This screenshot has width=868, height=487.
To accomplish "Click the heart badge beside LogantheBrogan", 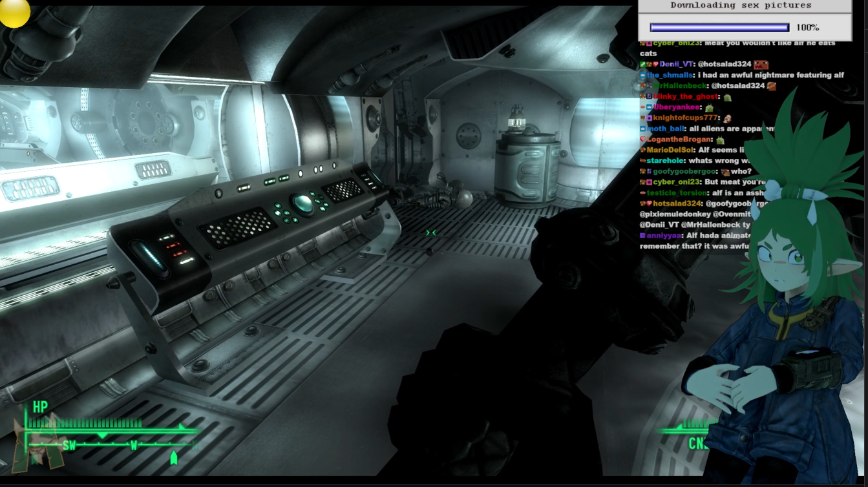I will click(x=643, y=140).
